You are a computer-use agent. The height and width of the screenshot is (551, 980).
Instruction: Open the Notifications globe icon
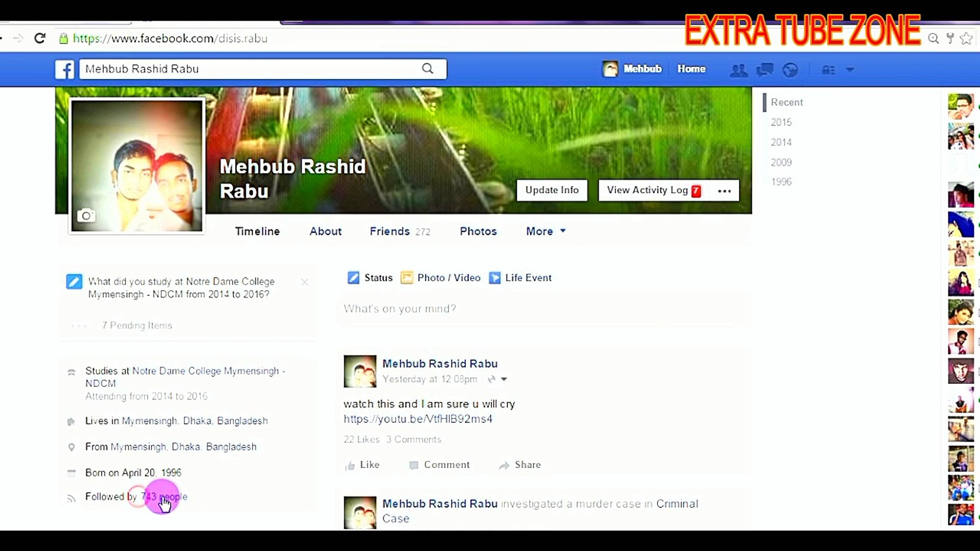(790, 70)
